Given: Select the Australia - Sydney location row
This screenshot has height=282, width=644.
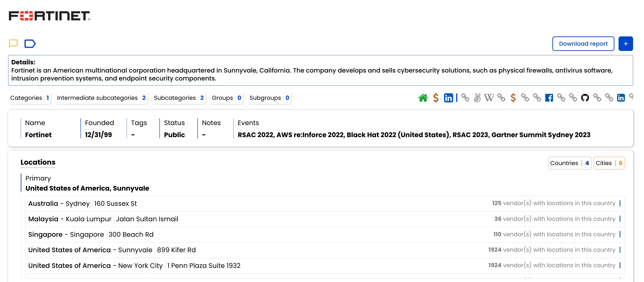Looking at the screenshot, I should [x=325, y=204].
